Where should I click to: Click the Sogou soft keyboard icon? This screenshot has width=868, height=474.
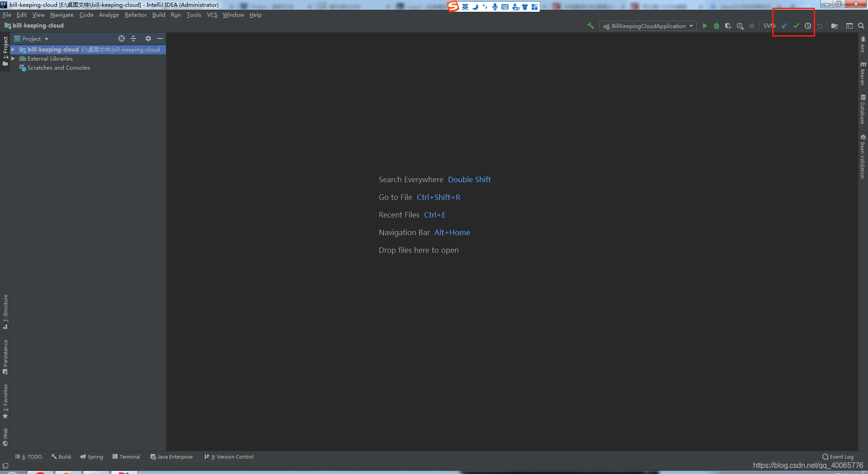pyautogui.click(x=505, y=7)
